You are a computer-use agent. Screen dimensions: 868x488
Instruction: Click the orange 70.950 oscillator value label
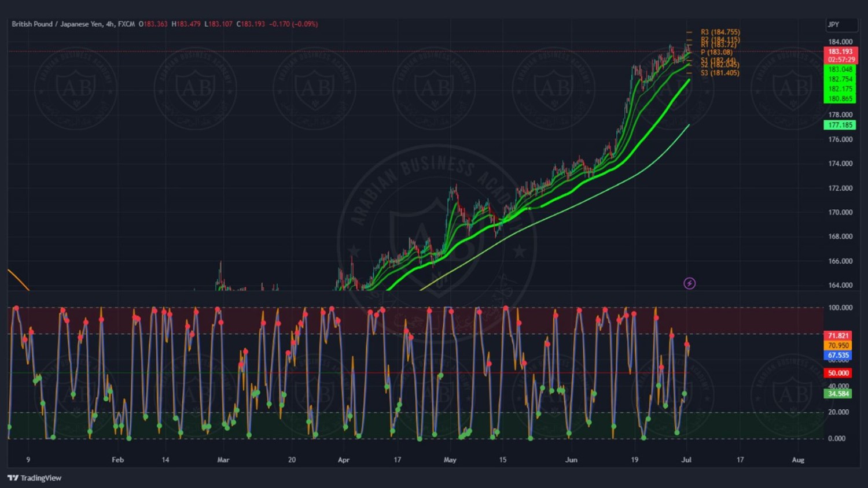click(838, 345)
